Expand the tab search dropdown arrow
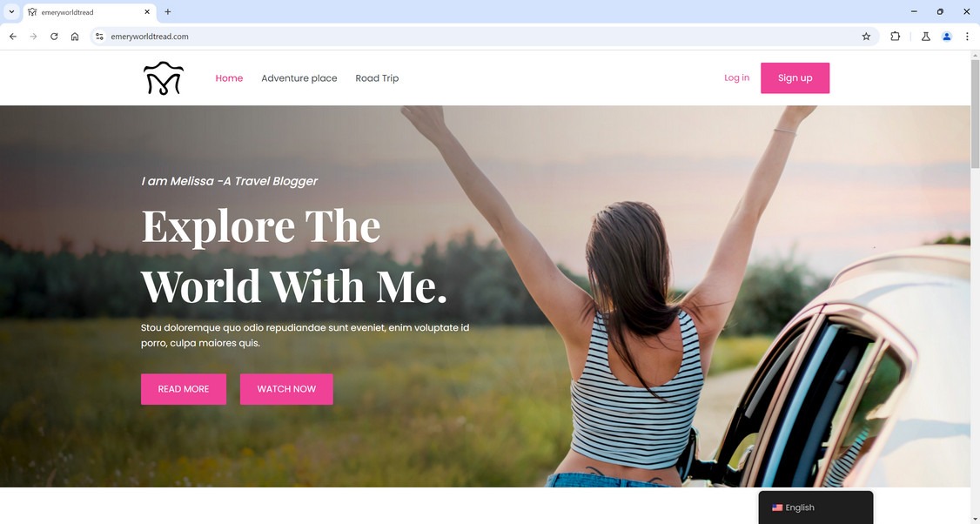 (x=11, y=12)
